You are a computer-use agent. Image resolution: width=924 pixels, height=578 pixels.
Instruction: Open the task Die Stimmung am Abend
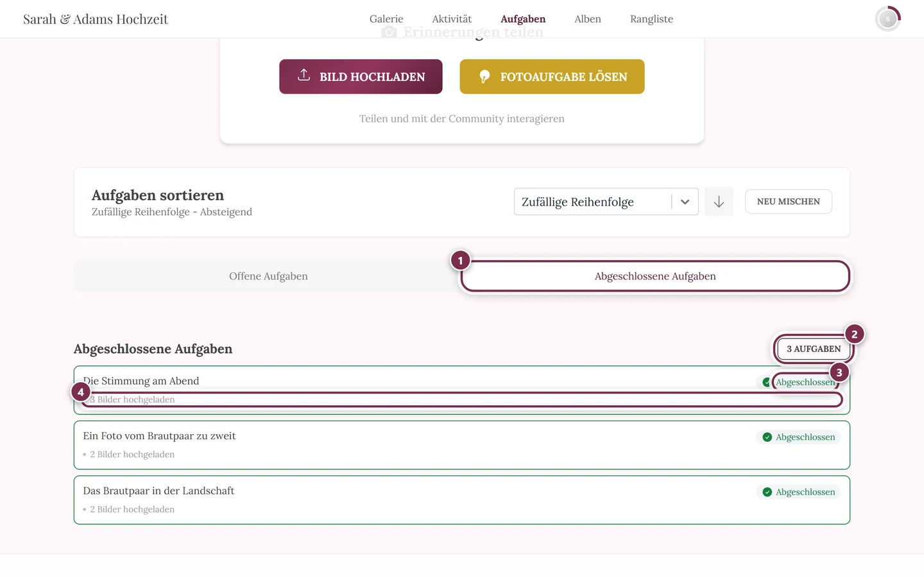click(x=462, y=390)
